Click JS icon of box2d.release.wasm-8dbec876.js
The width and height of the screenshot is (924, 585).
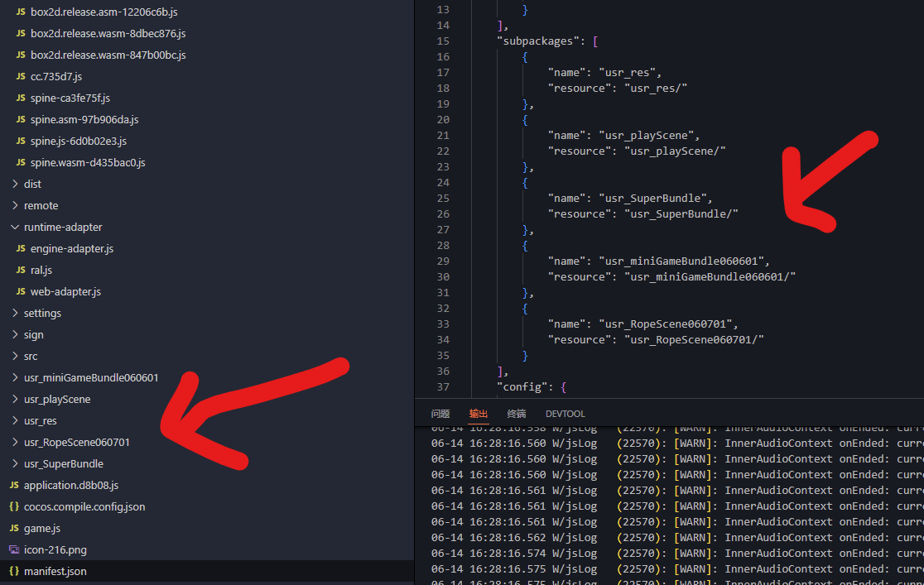pos(21,34)
